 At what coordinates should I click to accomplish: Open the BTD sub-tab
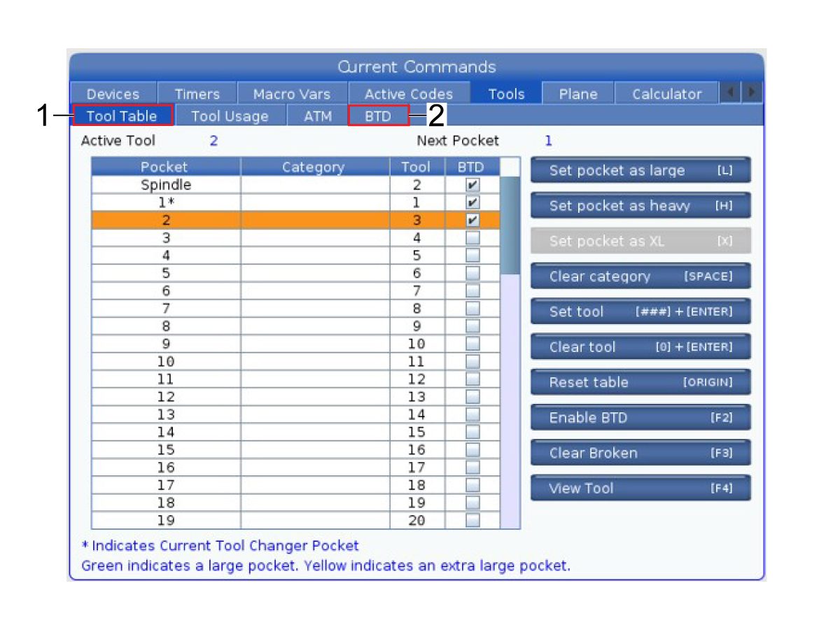[378, 116]
